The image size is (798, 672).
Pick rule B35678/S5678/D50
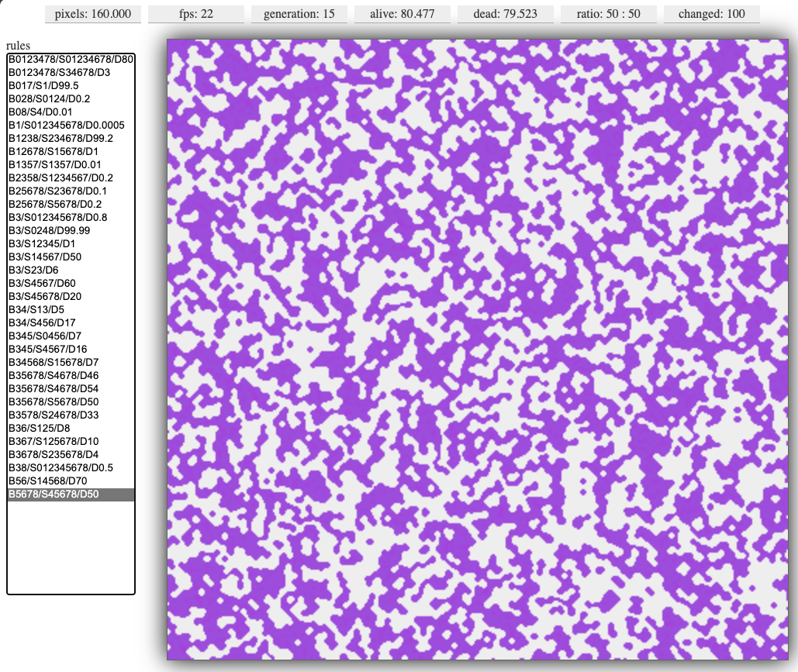[54, 402]
